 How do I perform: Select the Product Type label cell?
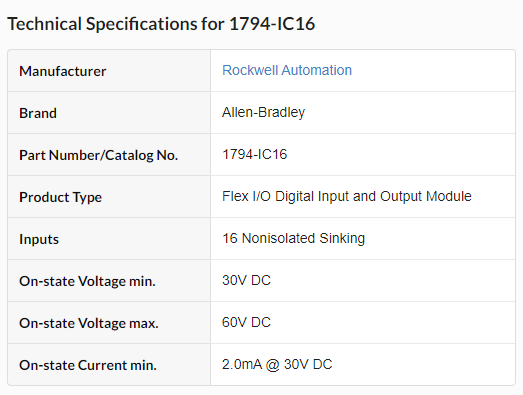tap(109, 197)
